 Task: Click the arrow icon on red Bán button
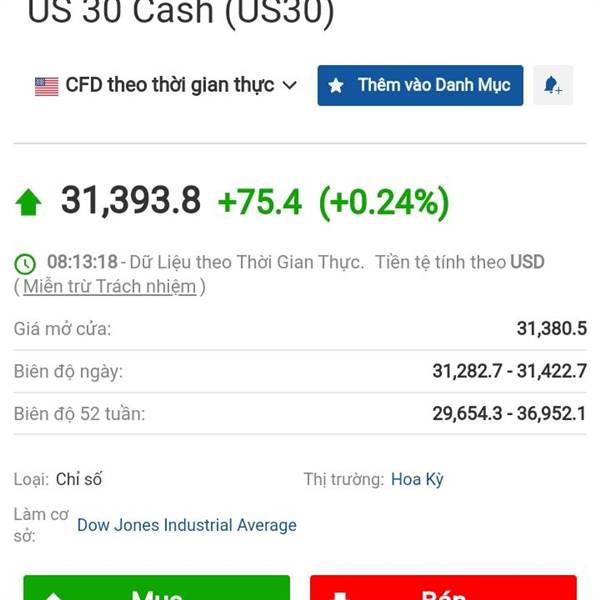pyautogui.click(x=340, y=596)
